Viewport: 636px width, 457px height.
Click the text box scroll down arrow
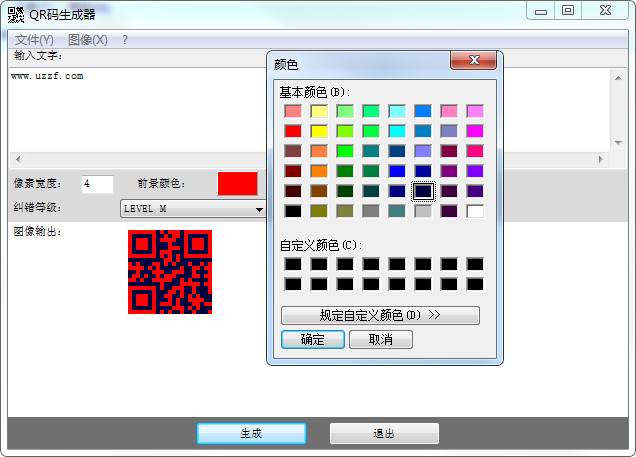tap(618, 143)
